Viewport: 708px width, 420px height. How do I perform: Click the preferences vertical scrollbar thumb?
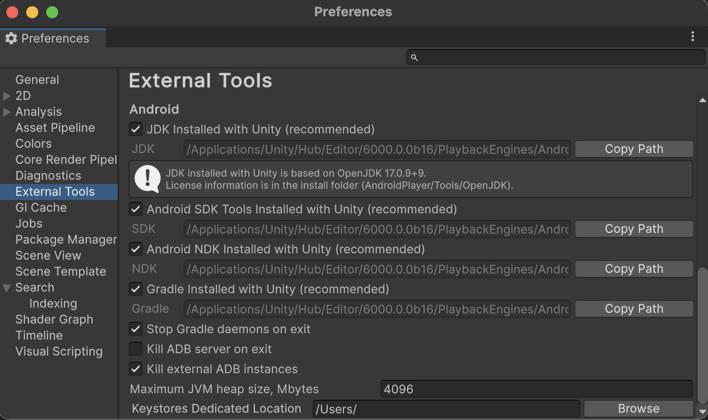(x=702, y=335)
